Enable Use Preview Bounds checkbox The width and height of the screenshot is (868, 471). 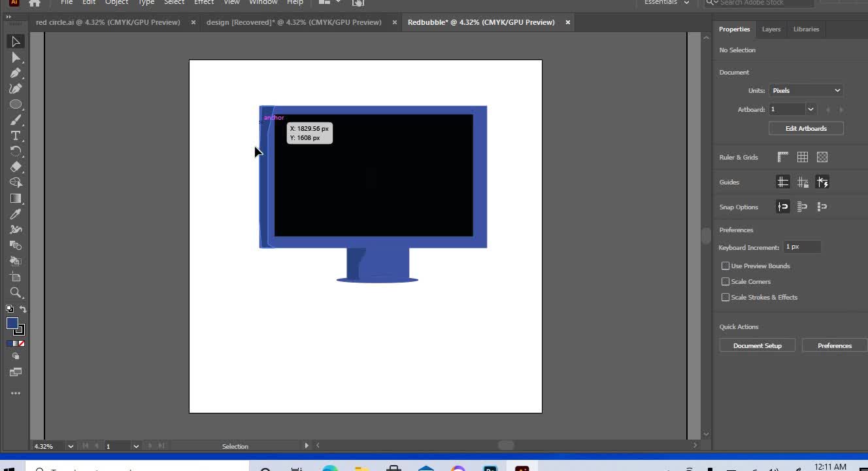click(x=726, y=266)
